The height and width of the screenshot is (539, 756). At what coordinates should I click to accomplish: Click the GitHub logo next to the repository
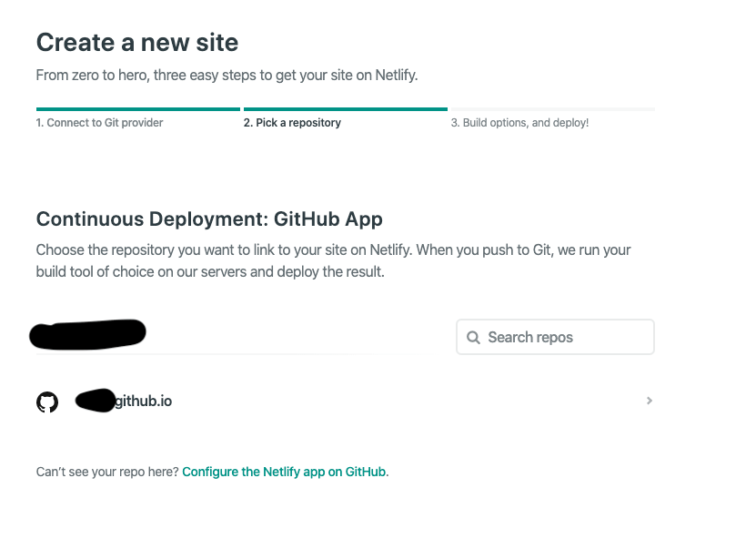coord(46,401)
